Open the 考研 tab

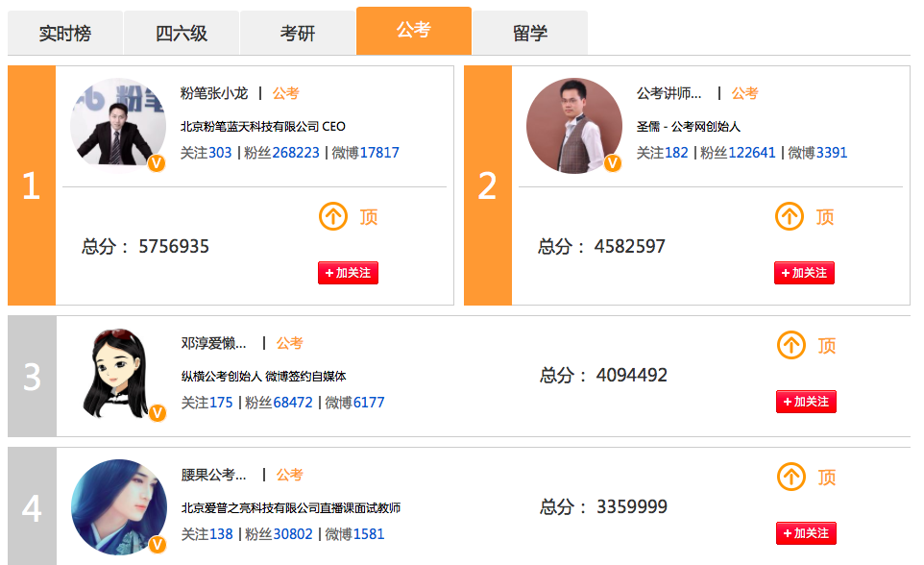coord(298,34)
